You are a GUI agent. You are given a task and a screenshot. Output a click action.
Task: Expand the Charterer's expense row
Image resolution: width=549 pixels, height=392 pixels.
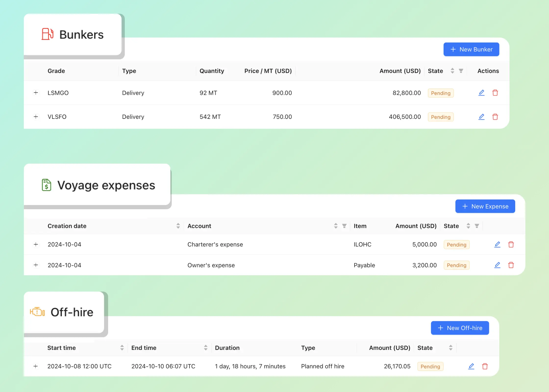36,244
